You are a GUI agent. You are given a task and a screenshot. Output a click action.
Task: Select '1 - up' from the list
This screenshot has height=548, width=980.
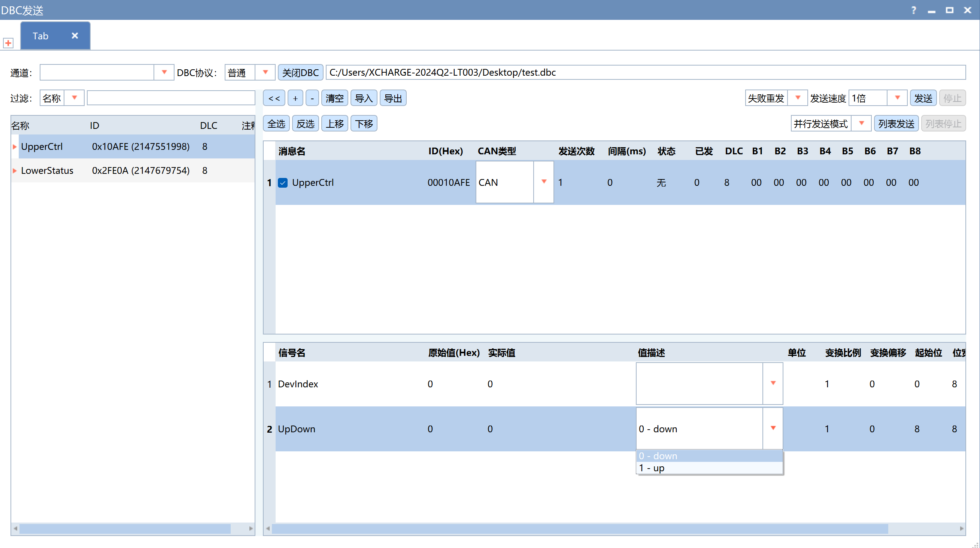pos(709,468)
